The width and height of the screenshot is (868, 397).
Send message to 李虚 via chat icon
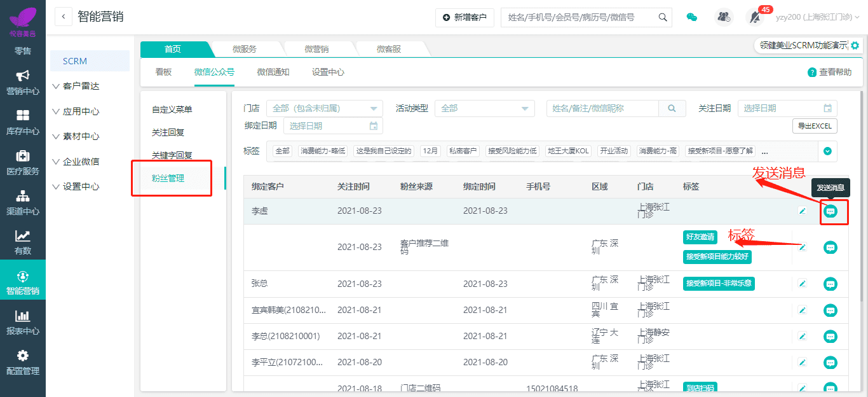click(x=830, y=211)
